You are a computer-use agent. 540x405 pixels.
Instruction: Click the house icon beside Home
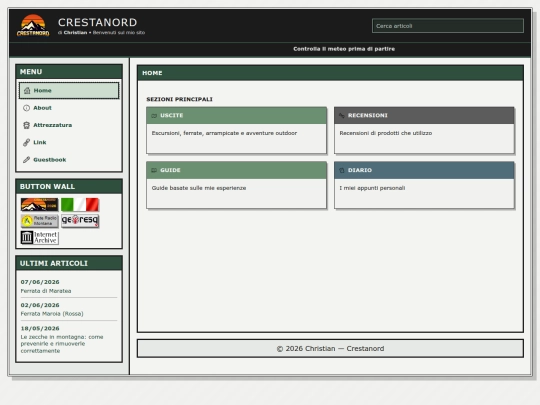click(27, 91)
